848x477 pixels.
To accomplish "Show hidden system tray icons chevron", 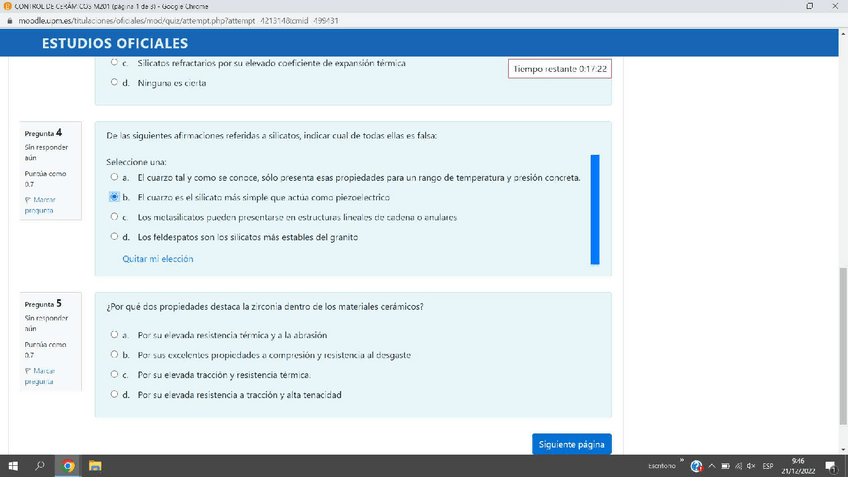I will 711,467.
